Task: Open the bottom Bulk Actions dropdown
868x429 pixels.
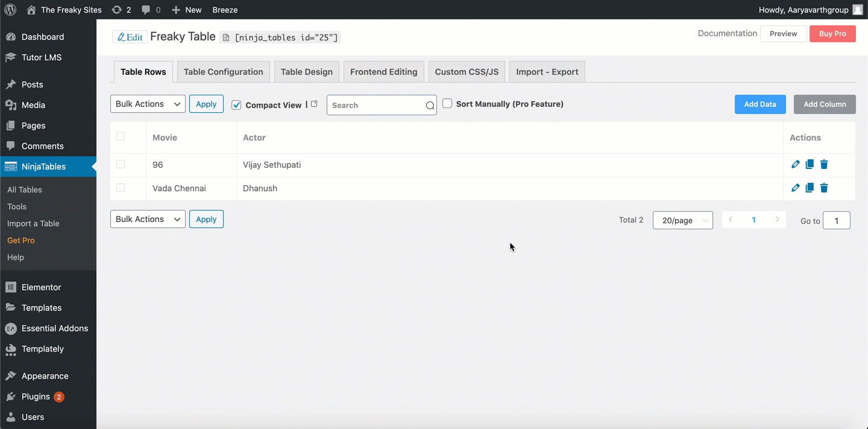Action: pos(148,219)
